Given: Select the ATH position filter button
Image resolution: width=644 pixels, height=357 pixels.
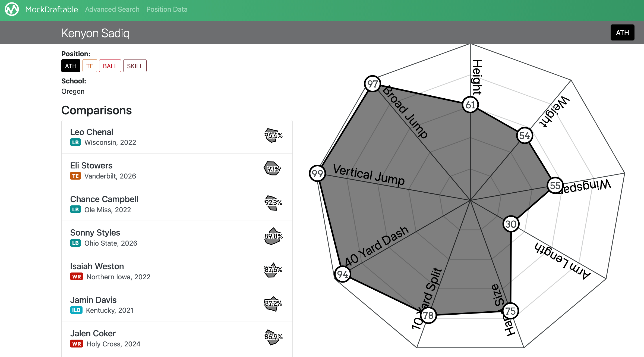Looking at the screenshot, I should [x=71, y=66].
